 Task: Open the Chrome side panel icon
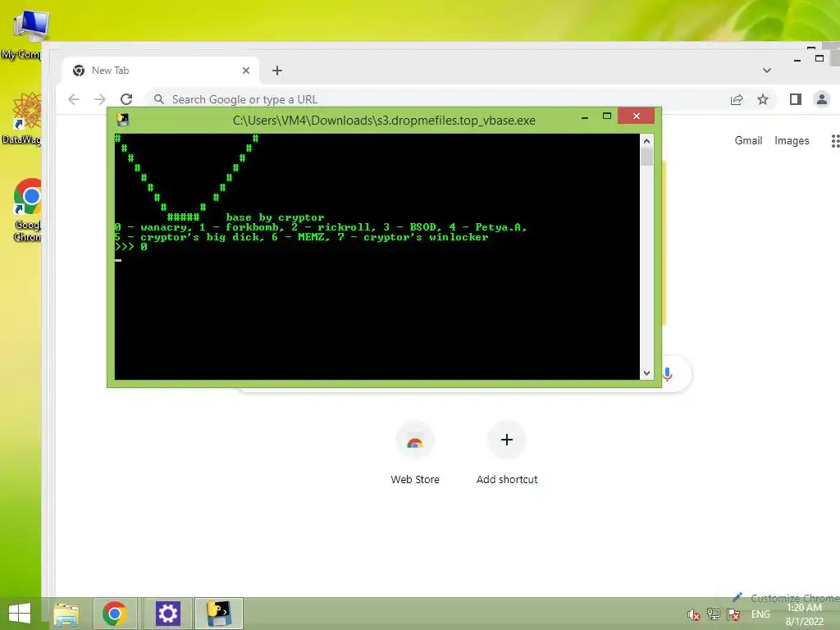click(796, 99)
